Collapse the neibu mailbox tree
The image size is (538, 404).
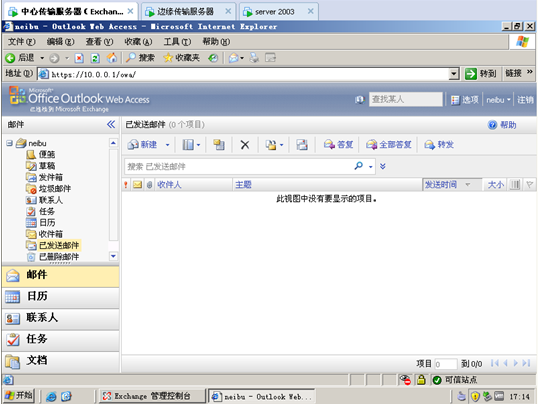[9, 143]
